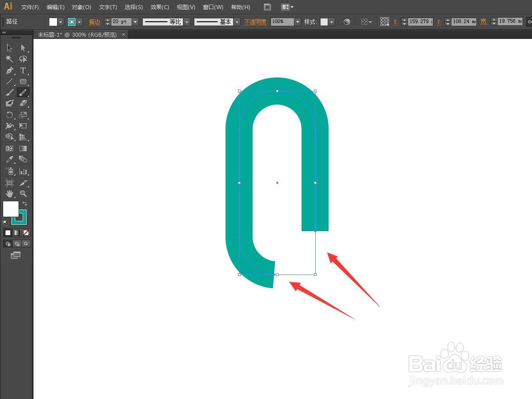
Task: Select the Perspective Grid tool
Action: coord(23,137)
